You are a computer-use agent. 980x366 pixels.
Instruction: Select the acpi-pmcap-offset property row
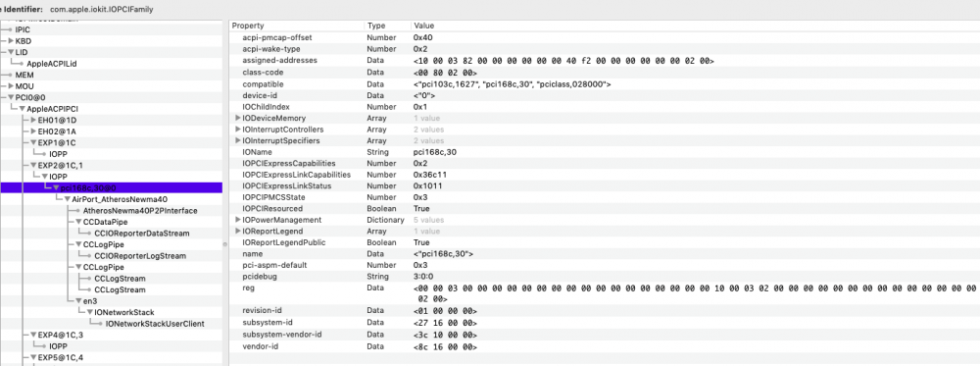[x=605, y=37]
